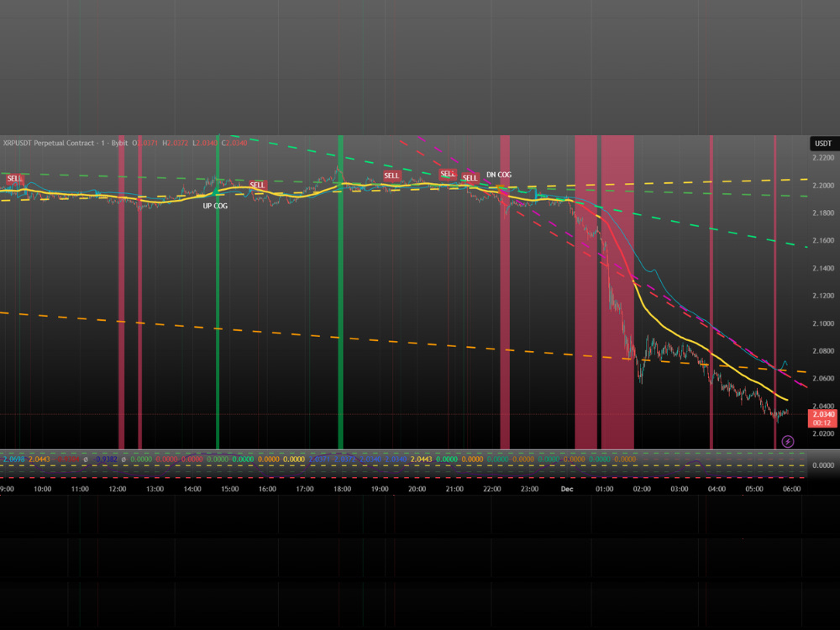Click the 01:00 time axis label
Image resolution: width=840 pixels, height=630 pixels.
pyautogui.click(x=604, y=489)
